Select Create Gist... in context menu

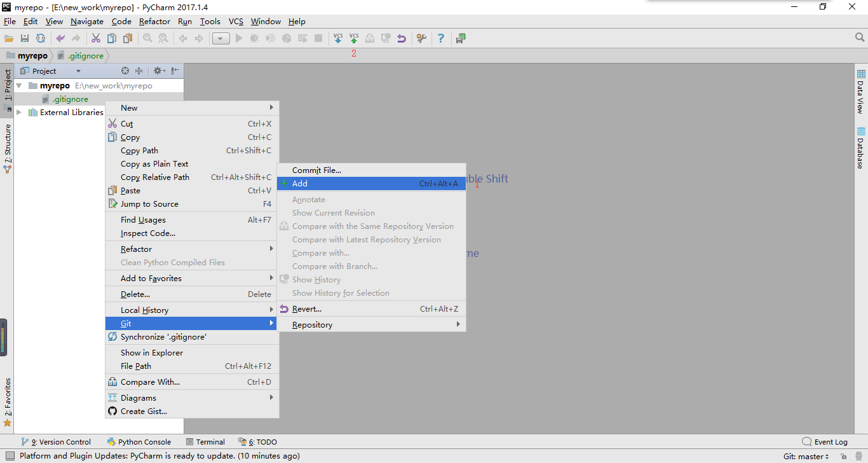click(192, 411)
